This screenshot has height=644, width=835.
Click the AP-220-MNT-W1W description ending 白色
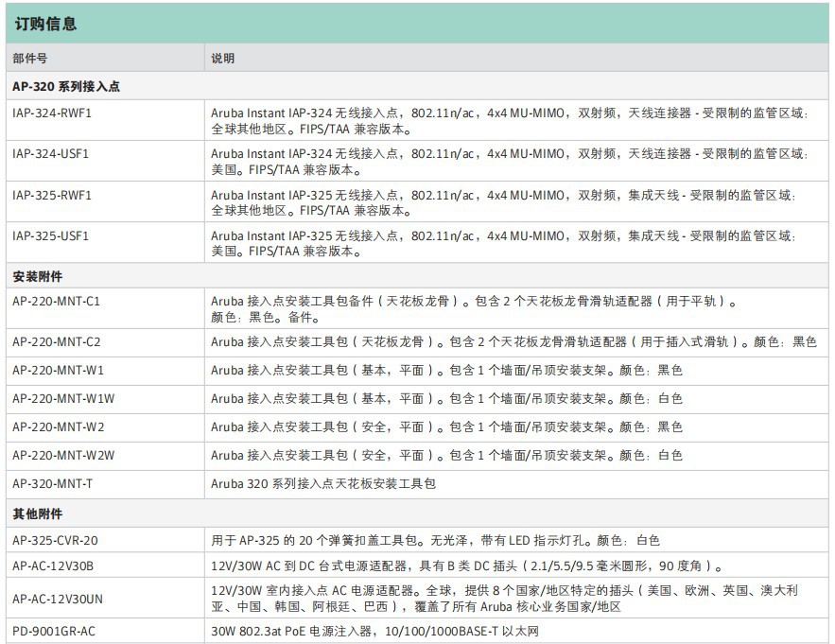[446, 398]
